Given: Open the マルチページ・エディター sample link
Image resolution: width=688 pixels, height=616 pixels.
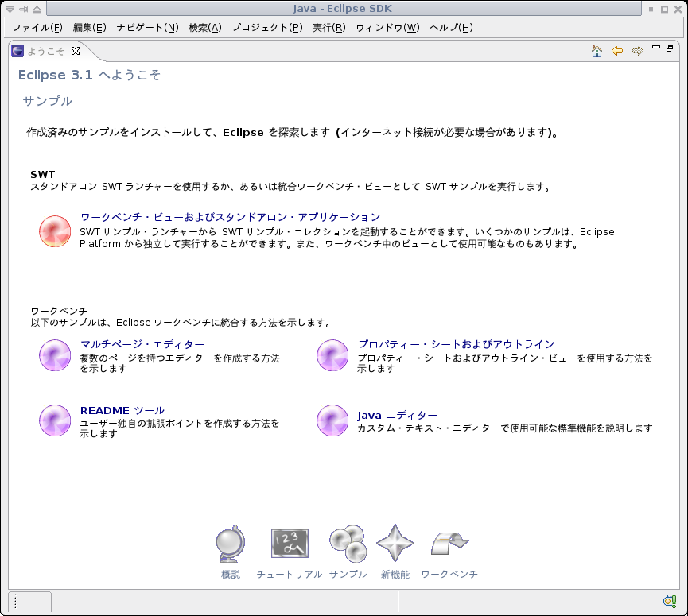Looking at the screenshot, I should coord(142,344).
